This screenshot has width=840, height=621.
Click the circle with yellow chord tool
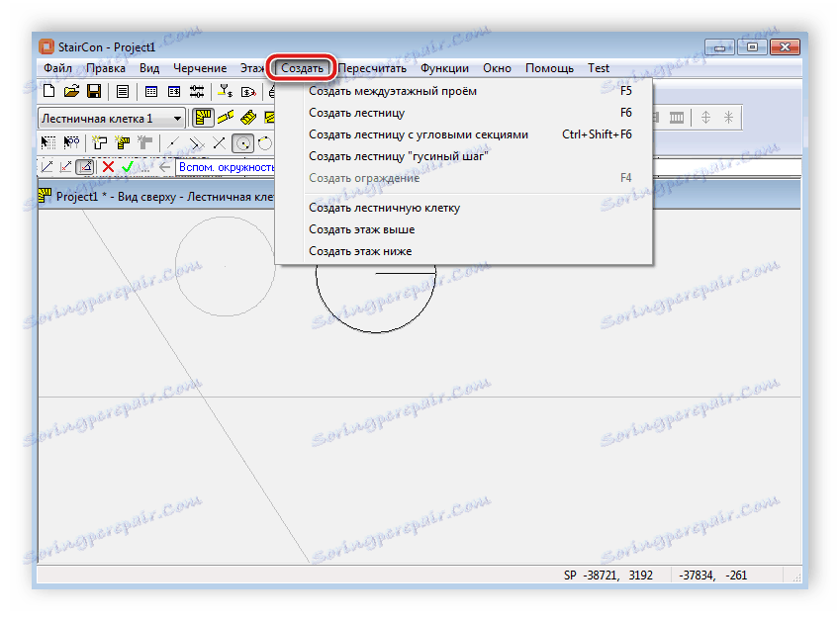[265, 143]
